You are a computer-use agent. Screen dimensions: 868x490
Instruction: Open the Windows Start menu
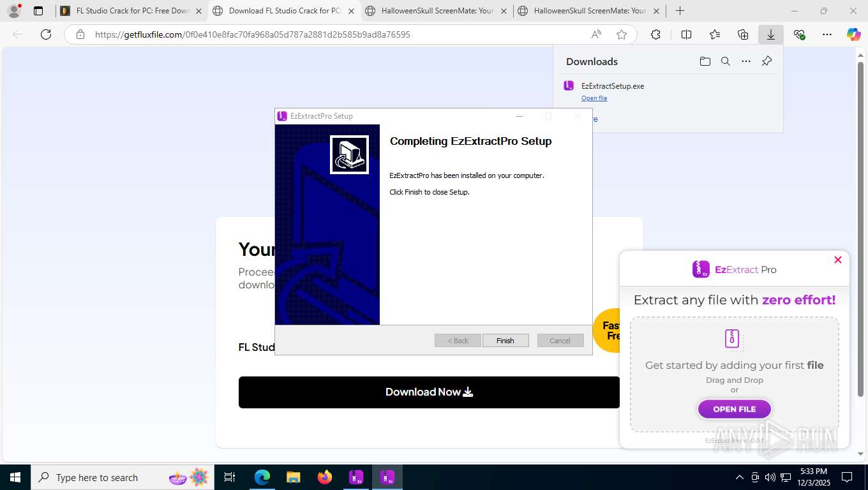(x=15, y=477)
